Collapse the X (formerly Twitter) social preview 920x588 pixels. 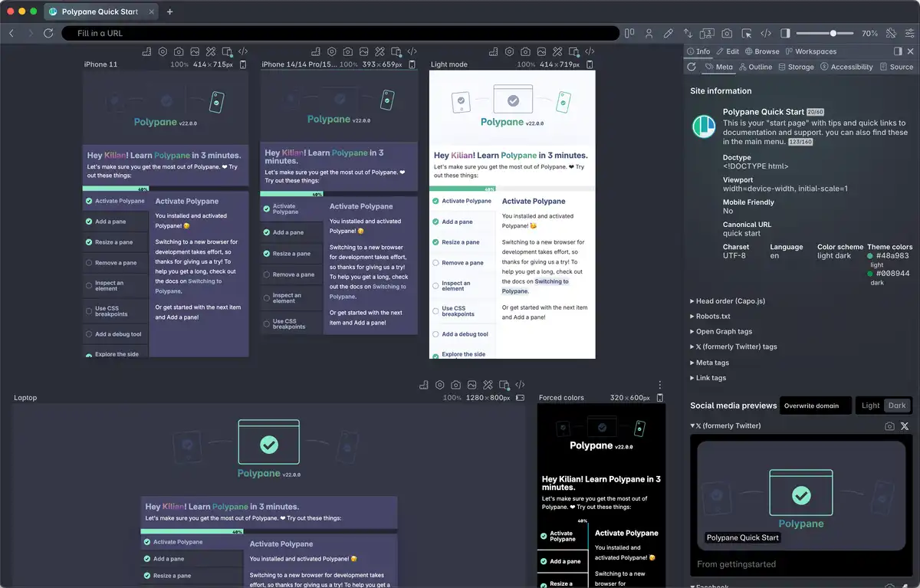coord(725,426)
